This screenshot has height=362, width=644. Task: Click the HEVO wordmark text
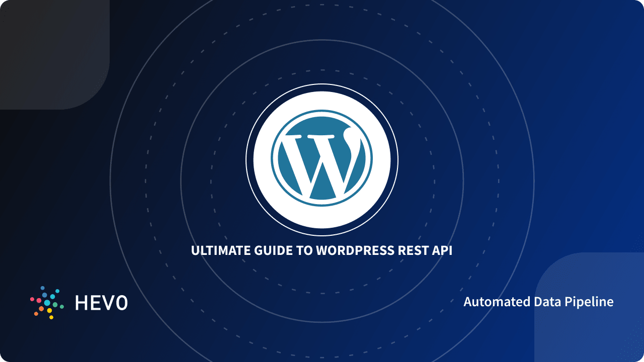point(102,303)
